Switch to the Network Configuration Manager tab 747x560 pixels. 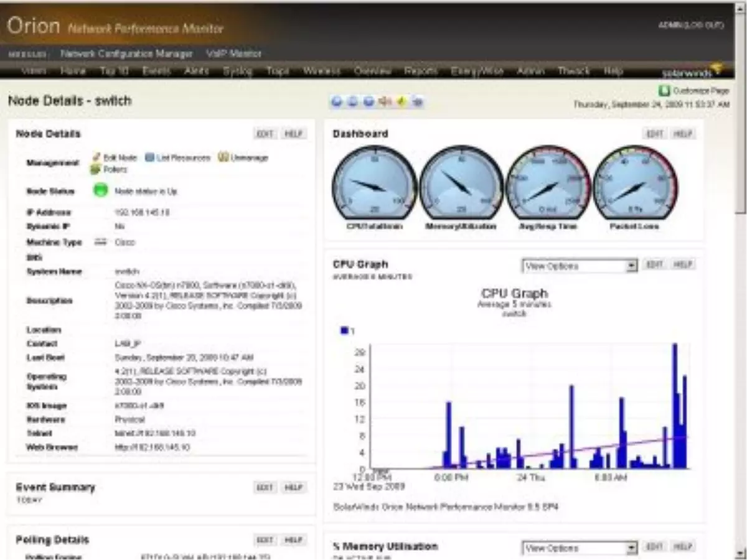125,54
